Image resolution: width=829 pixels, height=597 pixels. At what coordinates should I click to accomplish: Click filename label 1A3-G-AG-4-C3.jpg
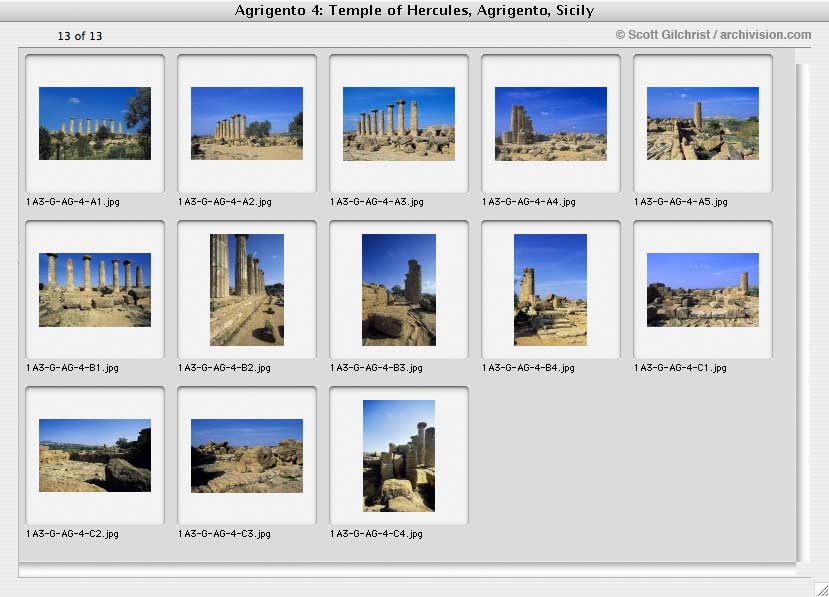click(x=224, y=534)
